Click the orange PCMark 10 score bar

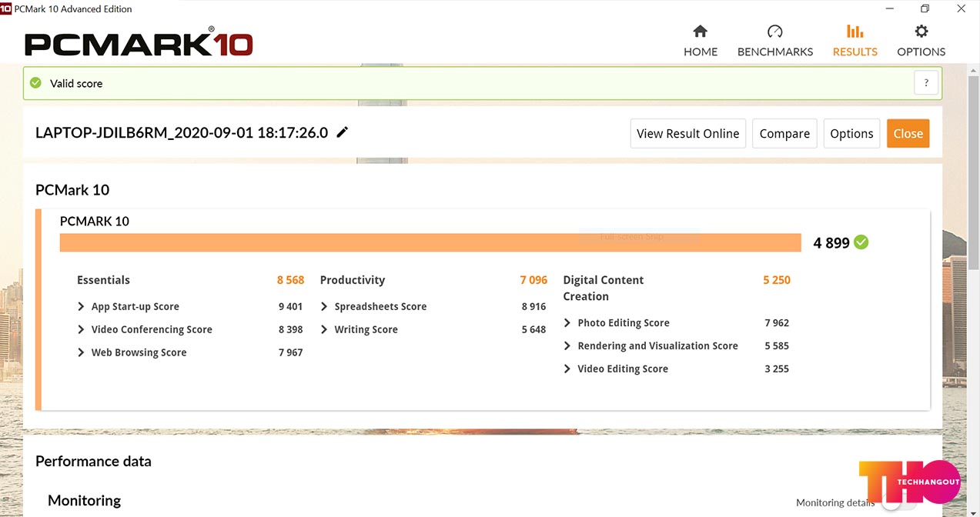point(430,242)
